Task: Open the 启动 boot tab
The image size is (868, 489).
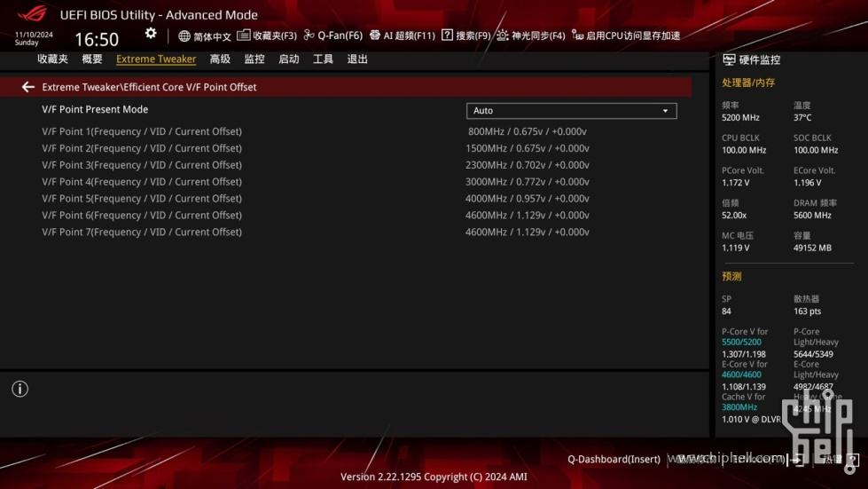Action: point(288,59)
